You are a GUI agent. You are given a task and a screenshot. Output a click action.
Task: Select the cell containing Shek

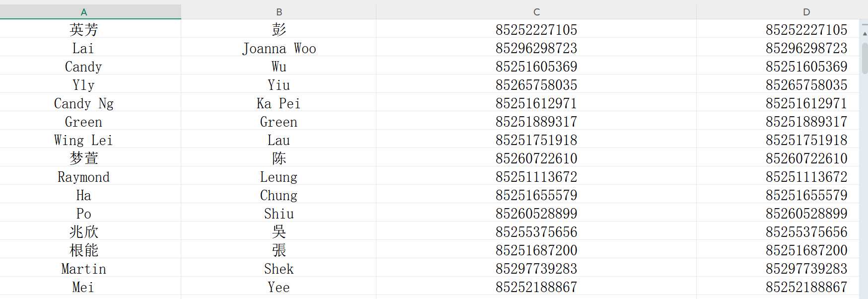pyautogui.click(x=279, y=269)
